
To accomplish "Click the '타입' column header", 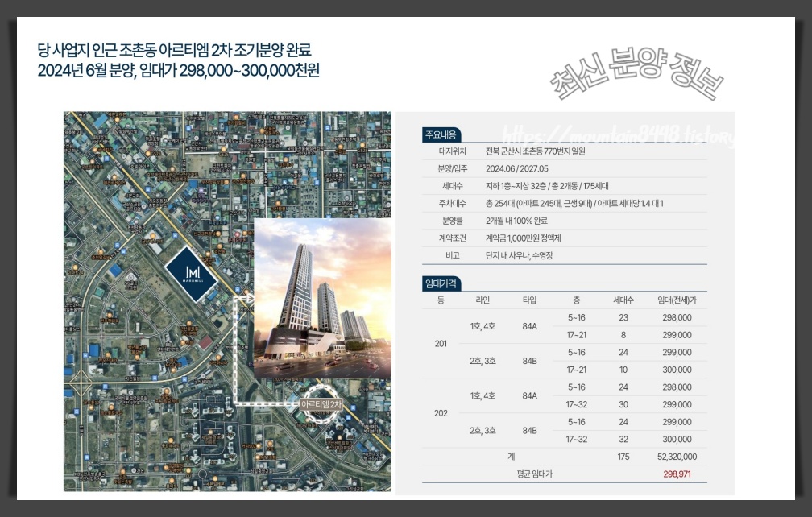I will click(529, 300).
